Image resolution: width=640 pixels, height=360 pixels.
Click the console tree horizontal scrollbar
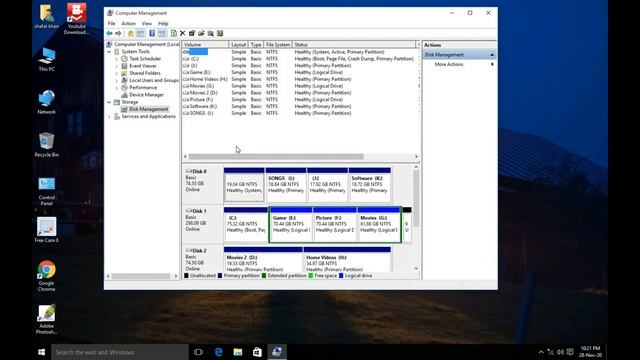pyautogui.click(x=141, y=276)
